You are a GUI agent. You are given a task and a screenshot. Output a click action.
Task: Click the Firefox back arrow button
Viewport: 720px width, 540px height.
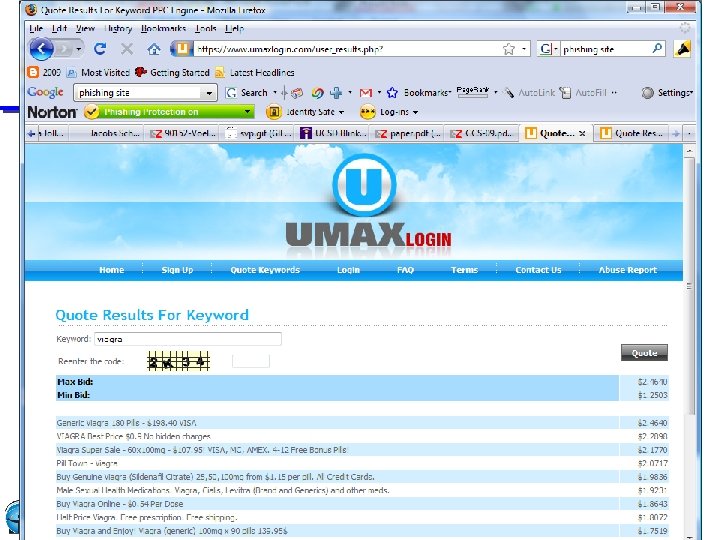click(41, 49)
